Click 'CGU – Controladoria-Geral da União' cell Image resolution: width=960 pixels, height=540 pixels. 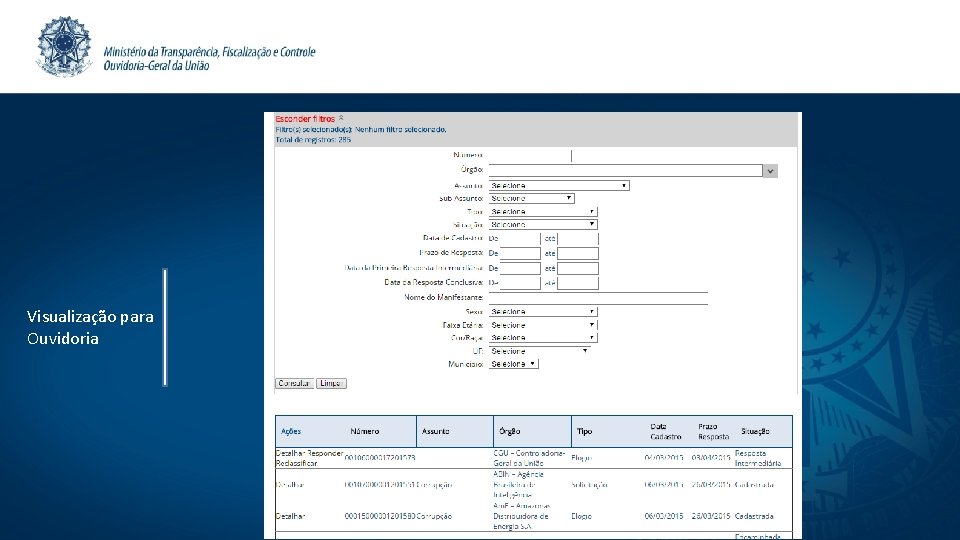[530, 459]
